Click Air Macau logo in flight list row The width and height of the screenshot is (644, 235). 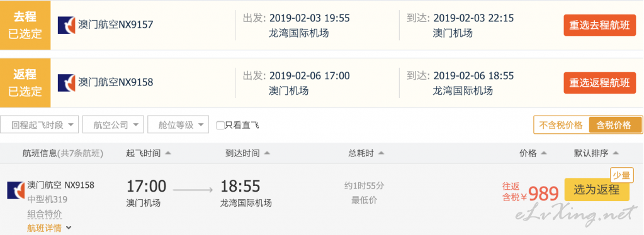click(16, 190)
